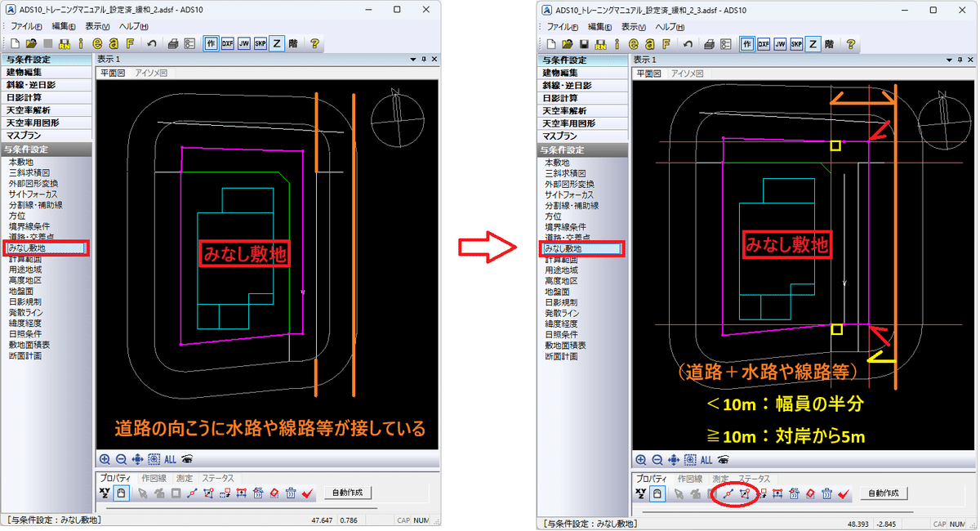Open 天空率解析 panel in 緩和_2_3 window
Screen dimensions: 980x531
(x=583, y=110)
